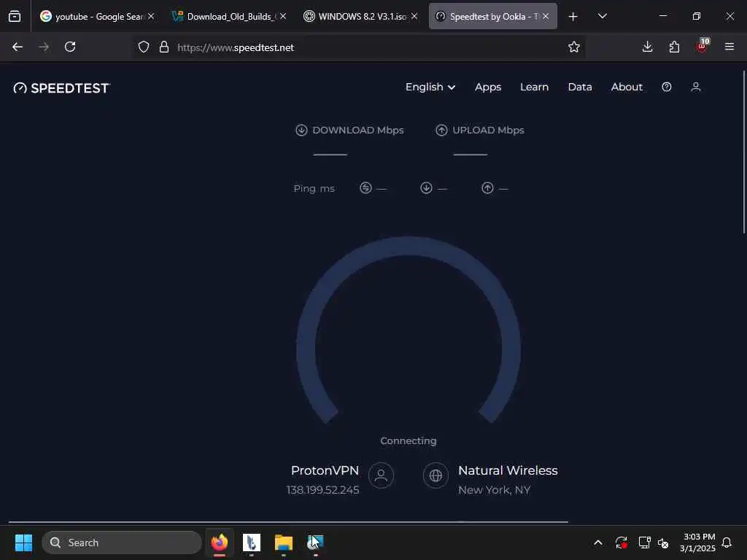
Task: Open a new browser tab
Action: coord(573,17)
